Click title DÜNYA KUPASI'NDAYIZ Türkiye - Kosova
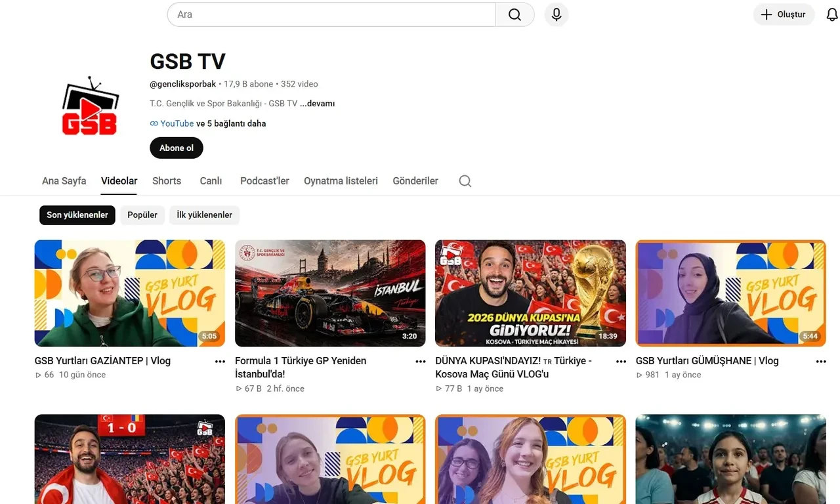This screenshot has width=840, height=504. (x=513, y=367)
